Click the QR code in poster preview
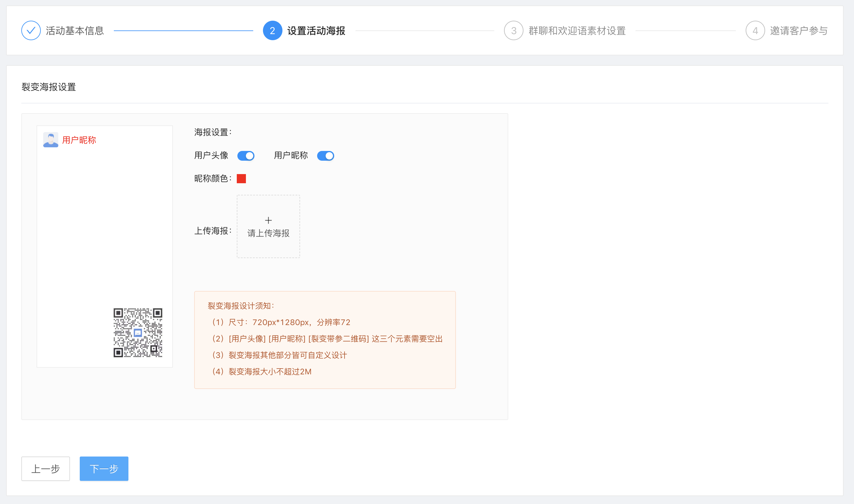 pyautogui.click(x=138, y=332)
